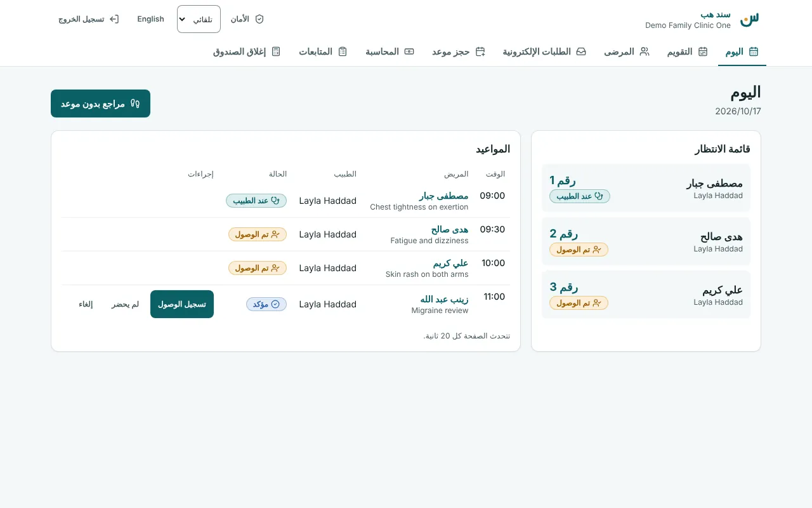Select the هدى صالح waiting queue card

(x=646, y=241)
